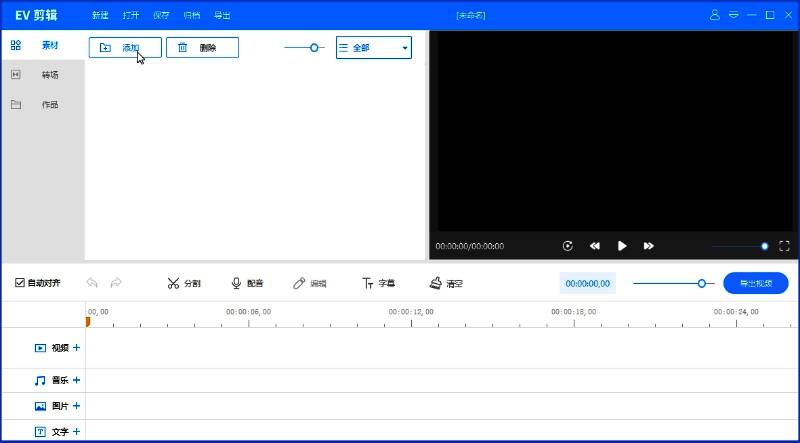
Task: Play the video preview
Action: (622, 245)
